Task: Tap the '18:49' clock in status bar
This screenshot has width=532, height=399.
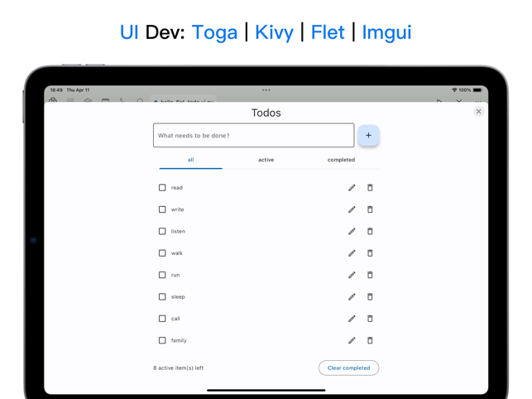Action: point(56,90)
